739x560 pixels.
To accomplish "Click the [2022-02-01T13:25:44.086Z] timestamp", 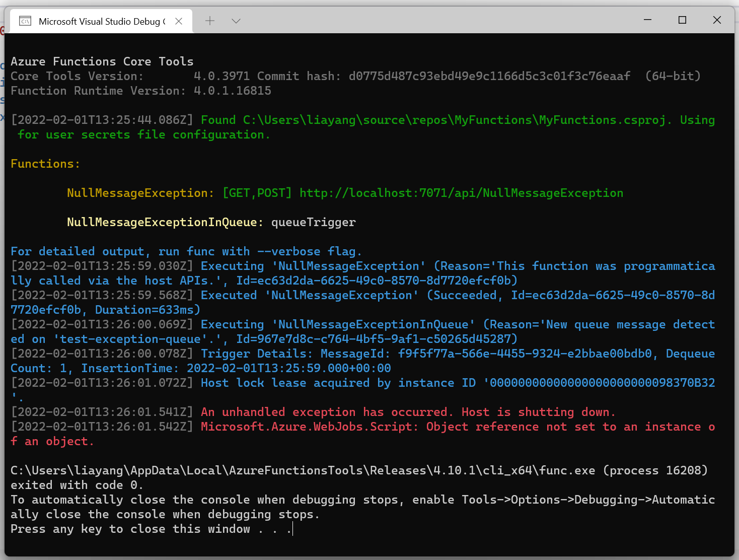I will point(102,120).
